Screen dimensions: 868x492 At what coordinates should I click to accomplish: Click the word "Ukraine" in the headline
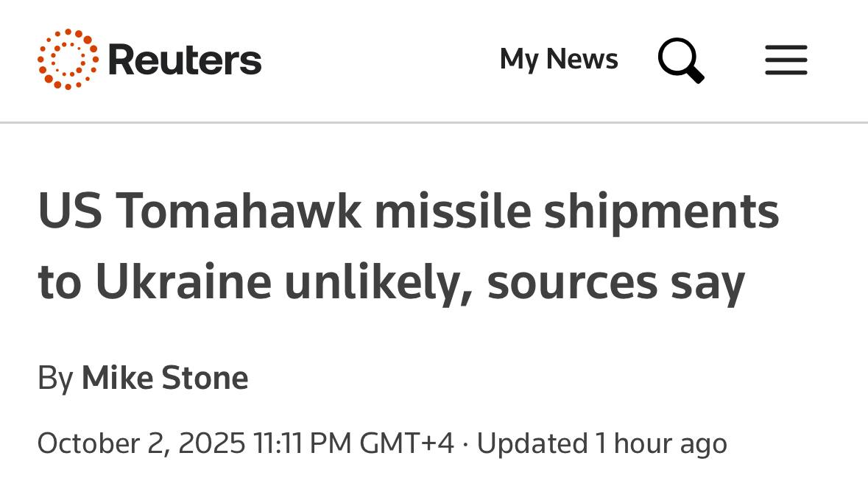coord(183,282)
